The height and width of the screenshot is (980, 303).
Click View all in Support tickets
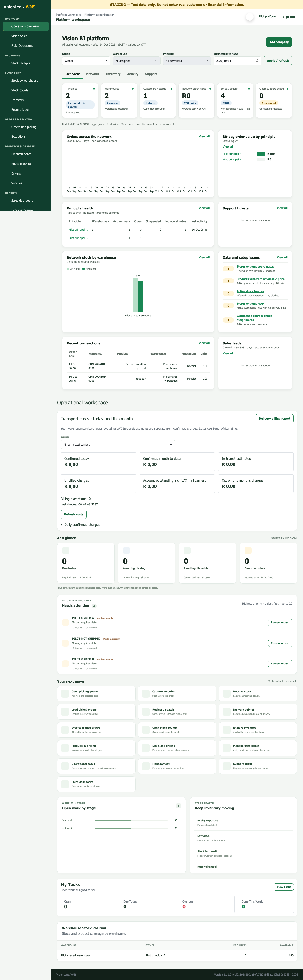tap(282, 208)
